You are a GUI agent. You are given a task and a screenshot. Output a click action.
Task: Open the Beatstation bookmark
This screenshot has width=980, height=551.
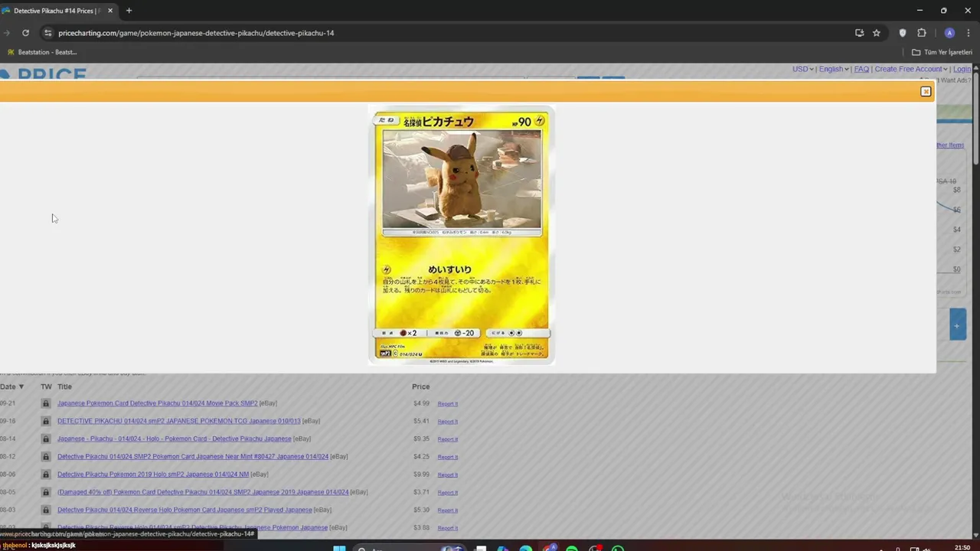tap(42, 52)
